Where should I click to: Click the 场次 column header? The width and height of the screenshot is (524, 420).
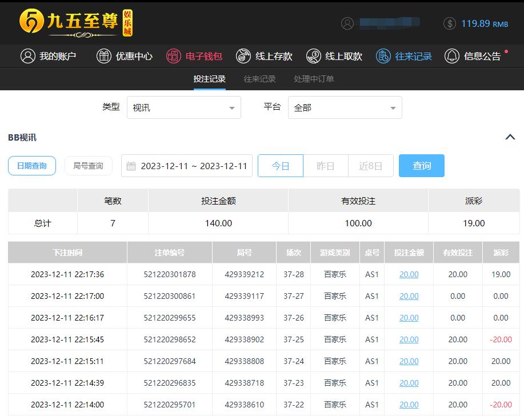click(293, 253)
